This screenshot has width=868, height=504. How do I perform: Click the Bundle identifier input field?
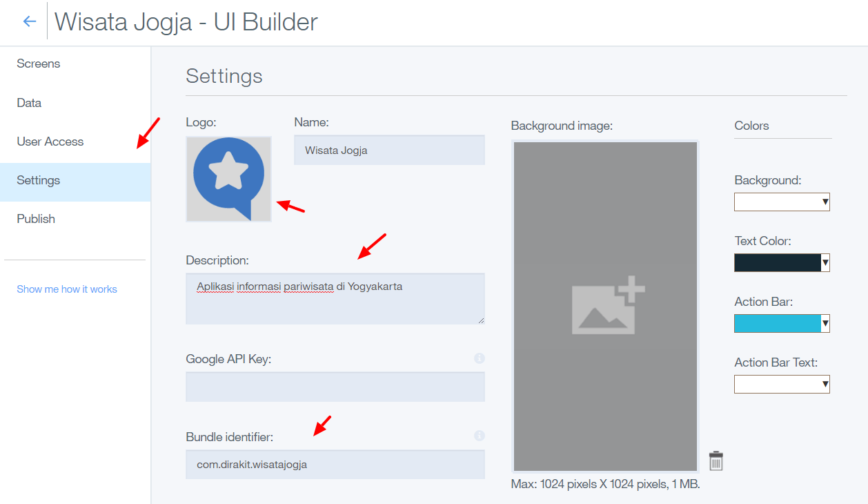coord(335,465)
